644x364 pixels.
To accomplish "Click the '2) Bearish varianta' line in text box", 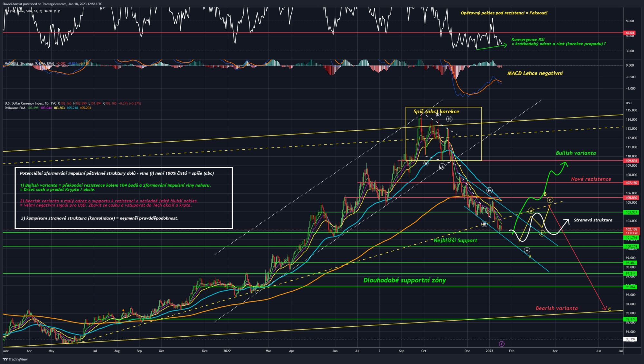I will [109, 201].
